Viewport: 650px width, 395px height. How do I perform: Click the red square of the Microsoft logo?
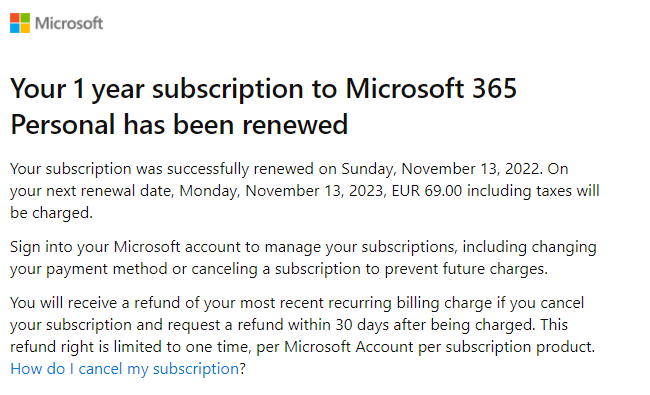pos(15,17)
